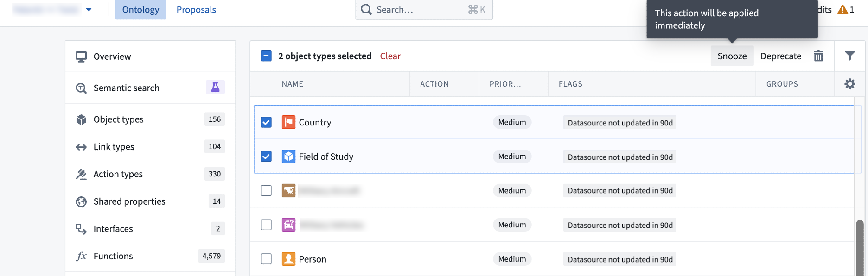Click the search magnifier icon in the top bar
868x276 pixels.
tap(366, 10)
